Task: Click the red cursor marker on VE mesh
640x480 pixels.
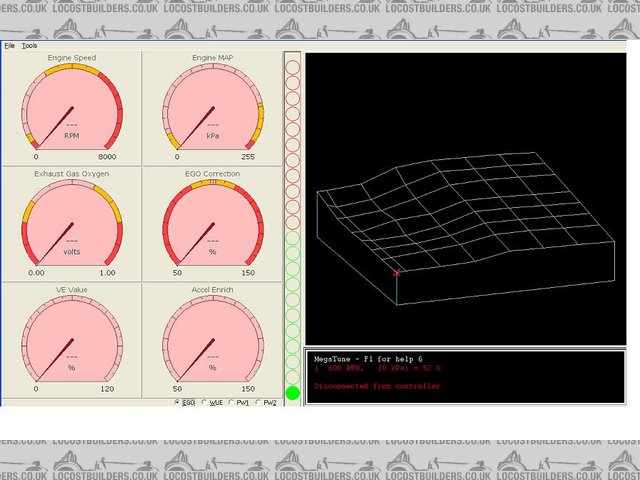Action: point(397,272)
